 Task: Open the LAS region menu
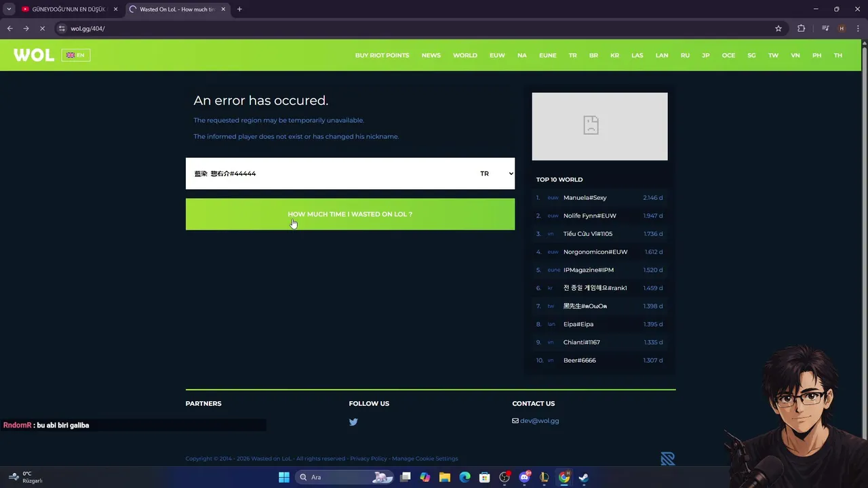click(637, 56)
